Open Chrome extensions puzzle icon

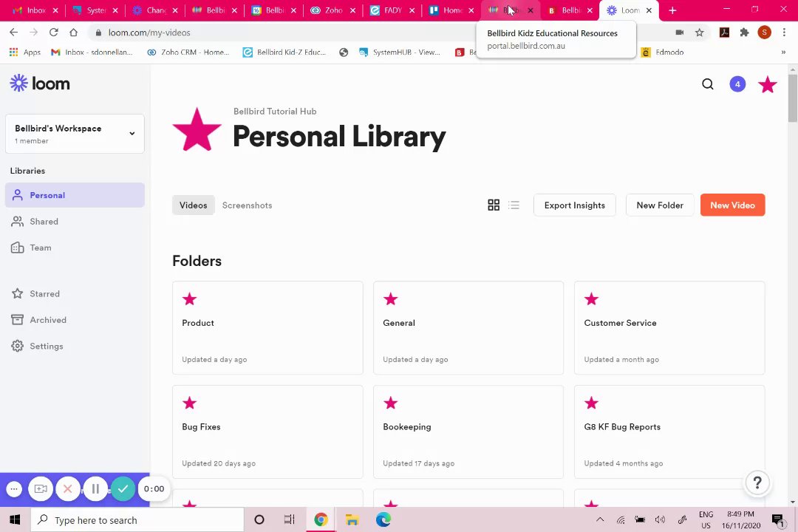[745, 33]
